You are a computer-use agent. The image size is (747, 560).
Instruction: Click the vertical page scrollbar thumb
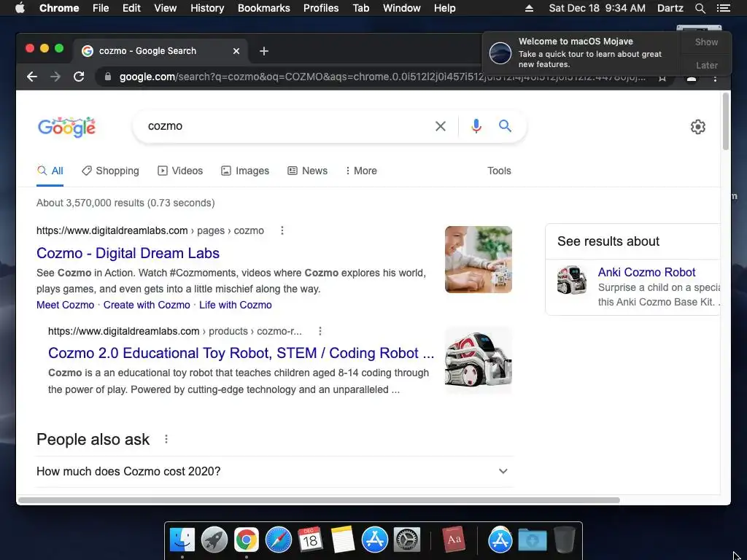[726, 122]
